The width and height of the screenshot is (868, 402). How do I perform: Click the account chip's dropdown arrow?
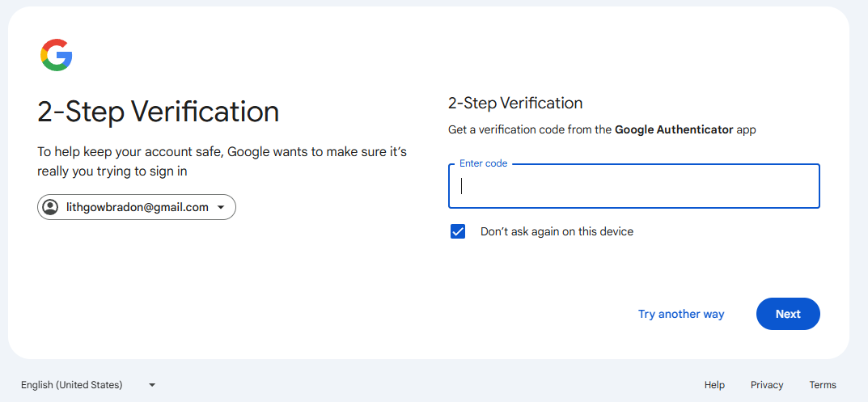(221, 207)
